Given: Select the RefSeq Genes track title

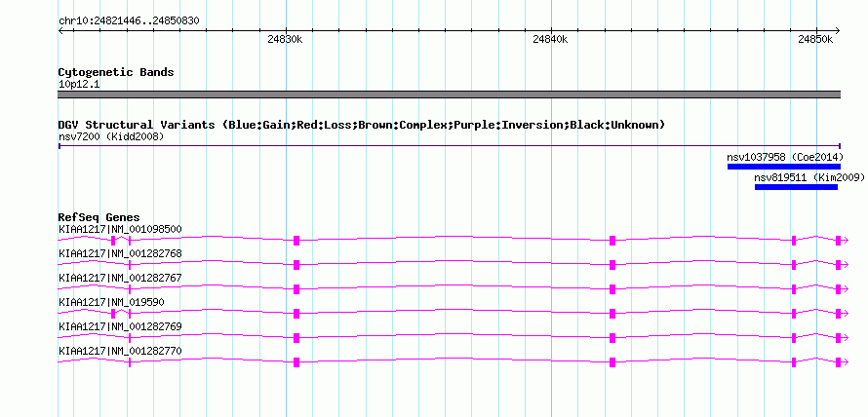Looking at the screenshot, I should tap(99, 217).
